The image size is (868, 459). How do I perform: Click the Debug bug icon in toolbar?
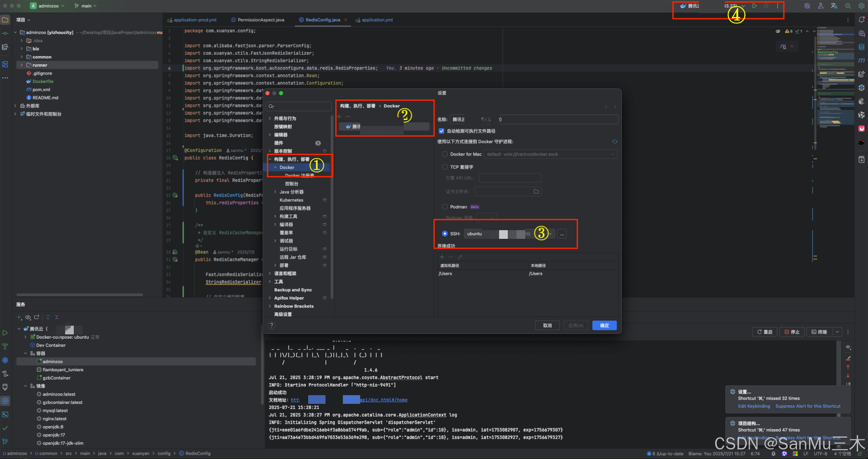tap(766, 6)
